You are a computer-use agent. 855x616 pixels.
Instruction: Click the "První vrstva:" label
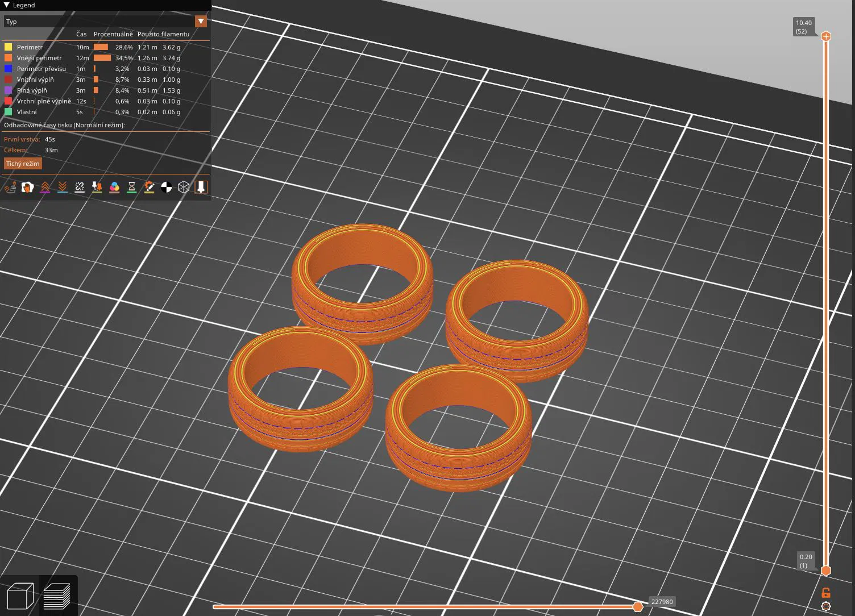click(22, 139)
